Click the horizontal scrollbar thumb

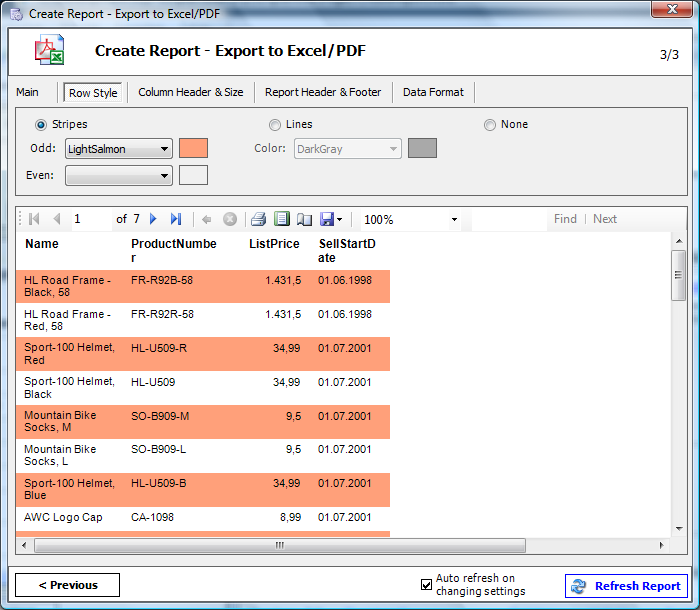280,545
